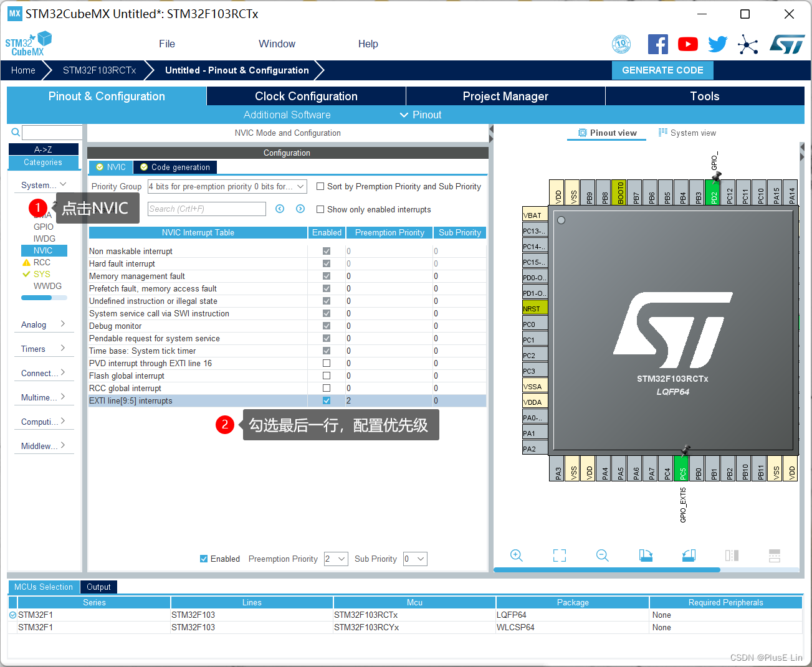Check Show only enabled interrupts

(x=320, y=209)
